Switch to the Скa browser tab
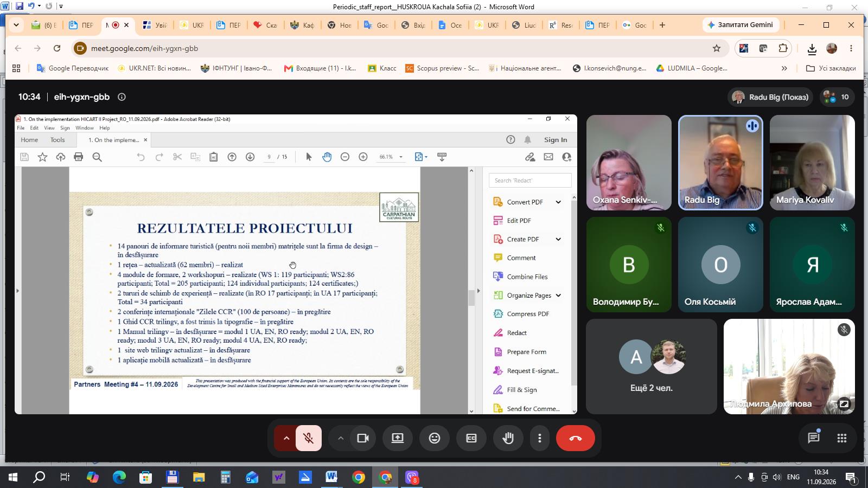This screenshot has width=868, height=488. click(265, 25)
